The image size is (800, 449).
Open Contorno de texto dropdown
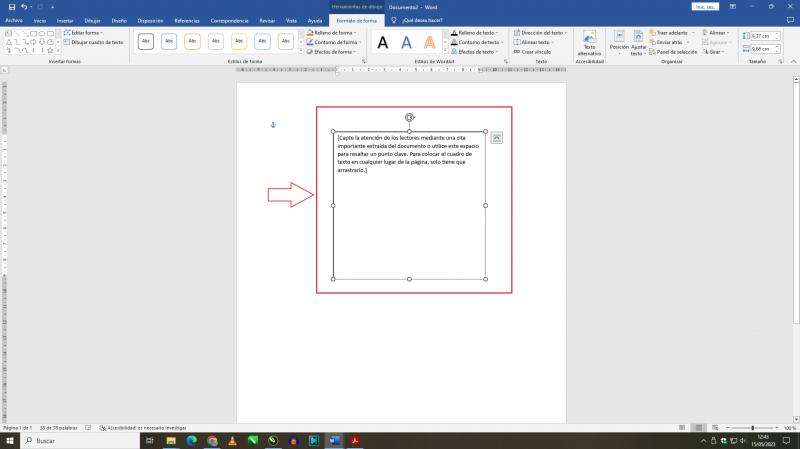click(x=477, y=42)
